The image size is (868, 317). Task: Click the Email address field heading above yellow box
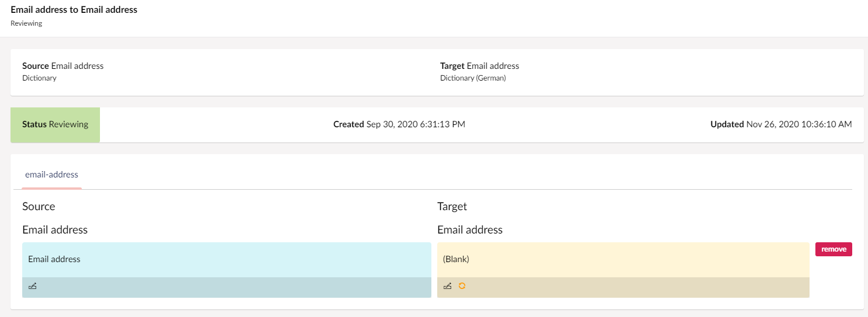coord(470,230)
